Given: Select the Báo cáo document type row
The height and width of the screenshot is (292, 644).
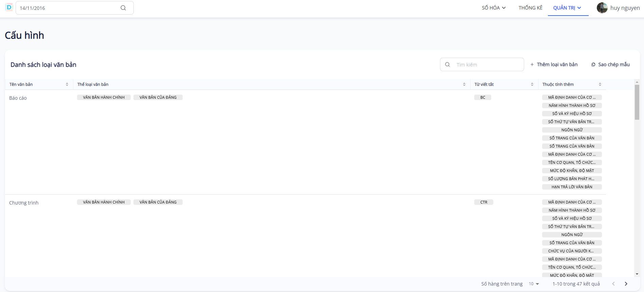Looking at the screenshot, I should (x=18, y=98).
